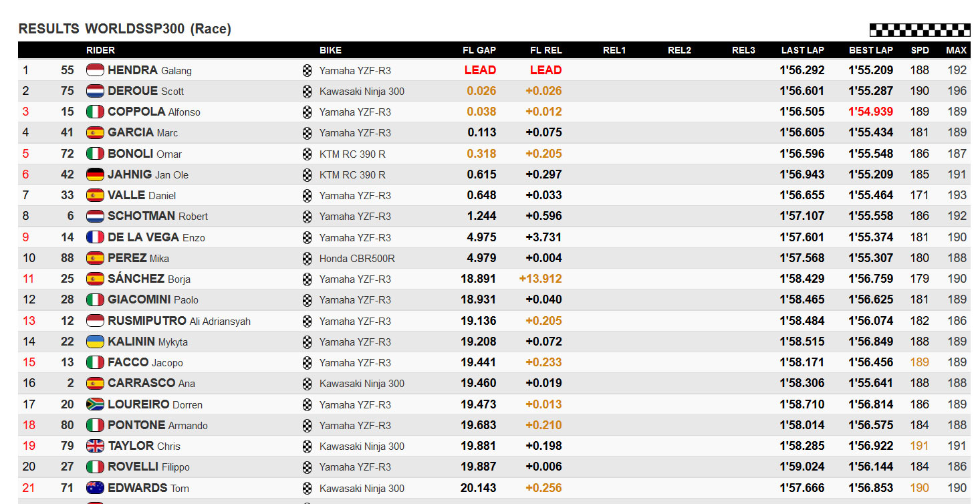
Task: Click the MAX column header
Action: [x=957, y=50]
